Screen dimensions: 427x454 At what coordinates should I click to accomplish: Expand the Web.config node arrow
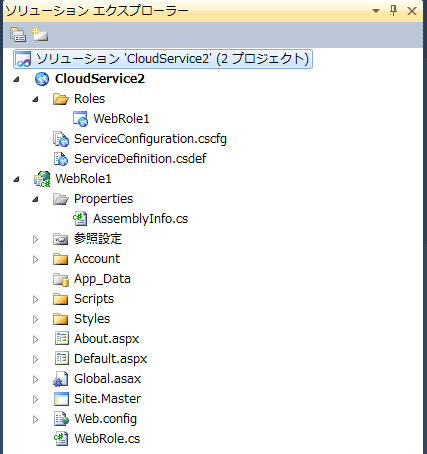point(35,419)
